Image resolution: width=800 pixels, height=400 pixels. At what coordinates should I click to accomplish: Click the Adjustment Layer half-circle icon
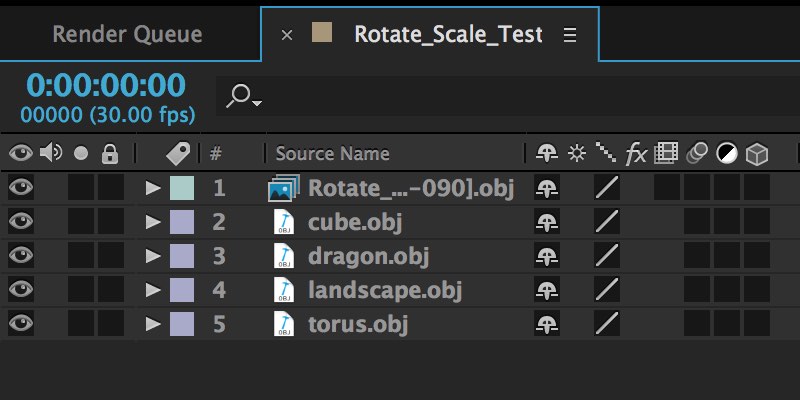point(728,154)
